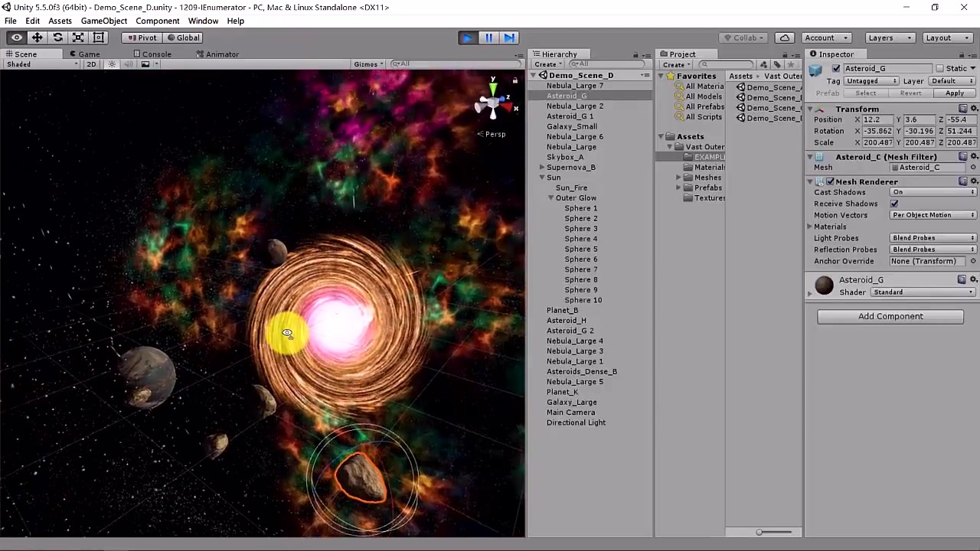Image resolution: width=980 pixels, height=551 pixels.
Task: Select the Scale tool
Action: click(78, 37)
